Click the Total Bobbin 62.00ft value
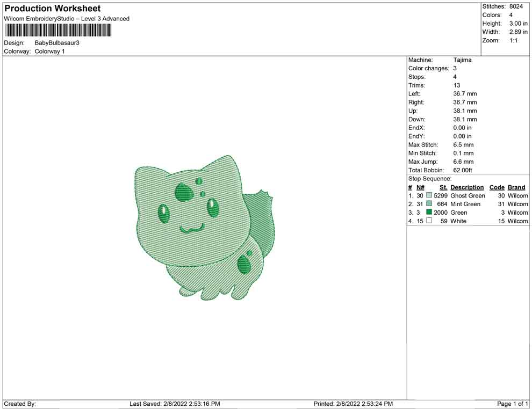The image size is (532, 409). pos(463,170)
